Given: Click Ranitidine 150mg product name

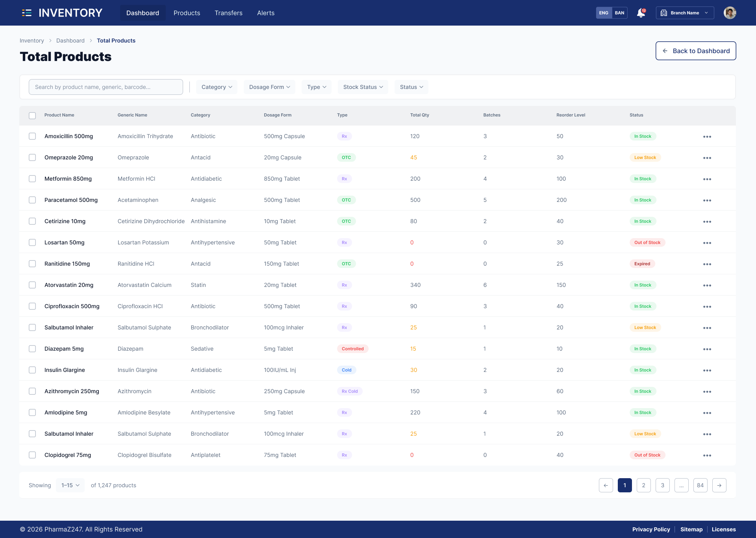Looking at the screenshot, I should point(67,264).
